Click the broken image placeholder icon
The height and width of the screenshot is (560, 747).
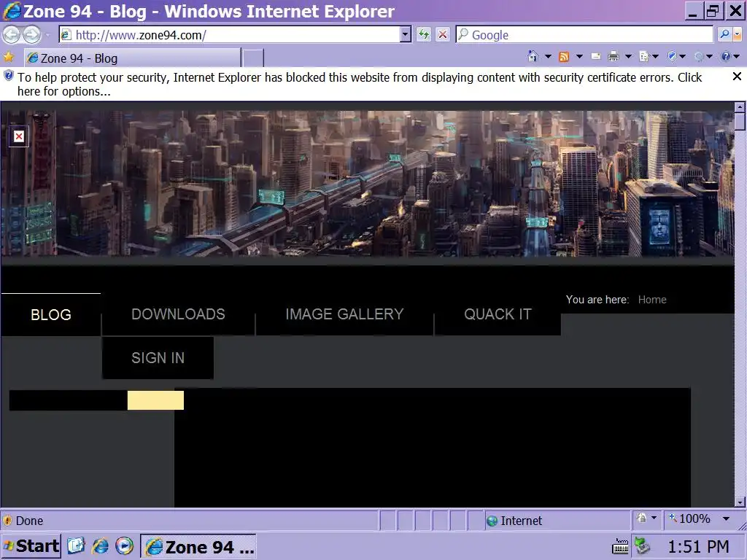pos(19,136)
